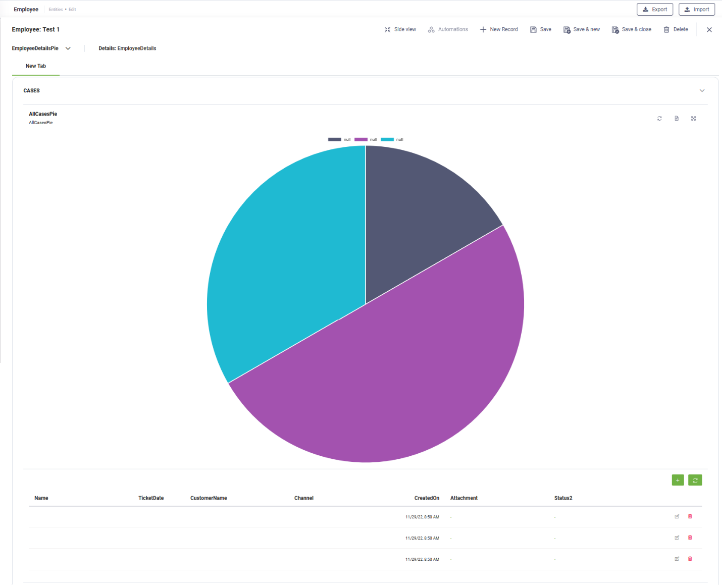Viewport: 722px width, 588px height.
Task: Select the New Tab tab
Action: click(x=35, y=66)
